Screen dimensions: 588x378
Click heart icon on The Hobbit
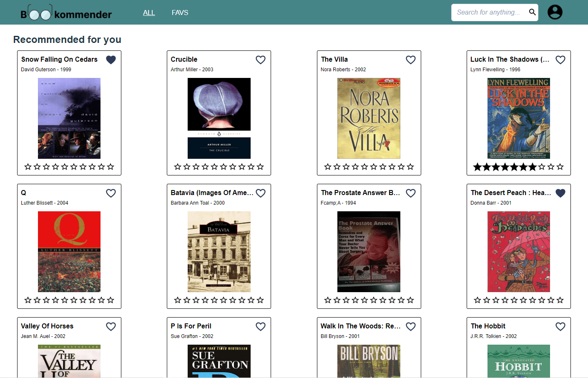[560, 326]
